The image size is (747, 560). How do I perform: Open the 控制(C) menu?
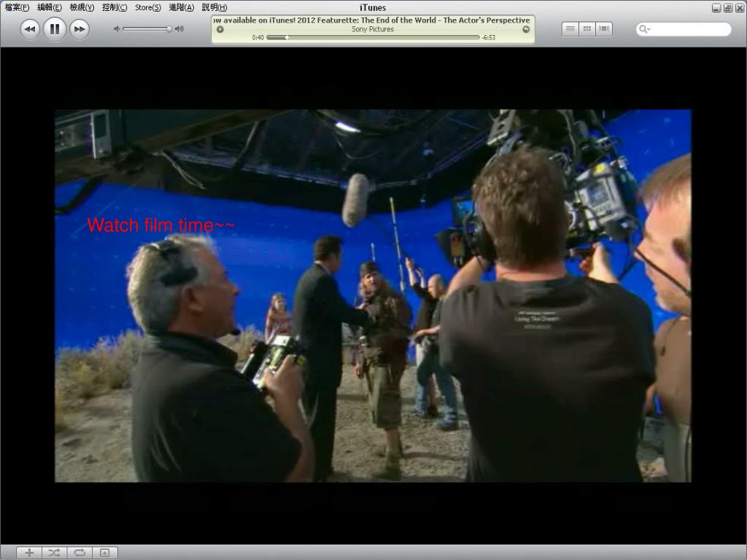[x=115, y=7]
